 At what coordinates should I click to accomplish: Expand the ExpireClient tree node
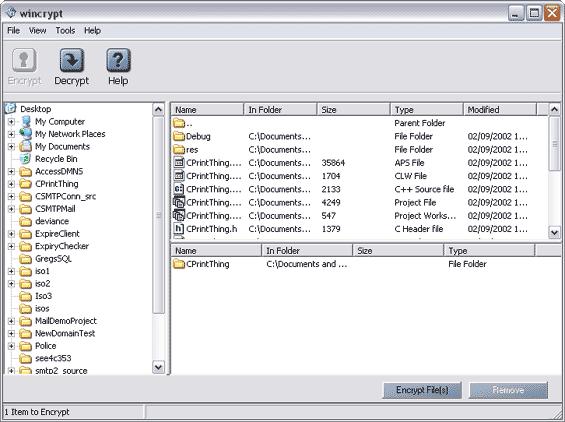point(11,234)
